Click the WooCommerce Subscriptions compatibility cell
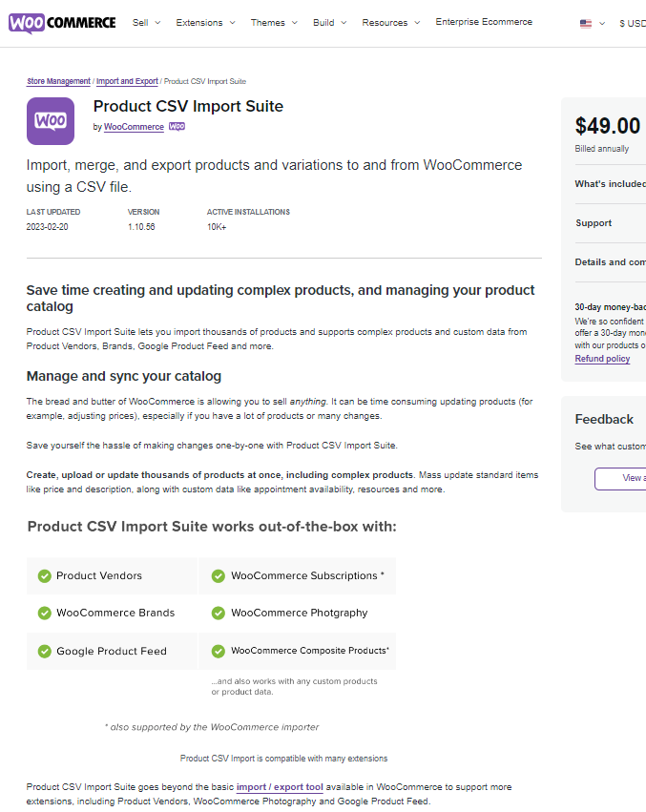 pyautogui.click(x=298, y=576)
